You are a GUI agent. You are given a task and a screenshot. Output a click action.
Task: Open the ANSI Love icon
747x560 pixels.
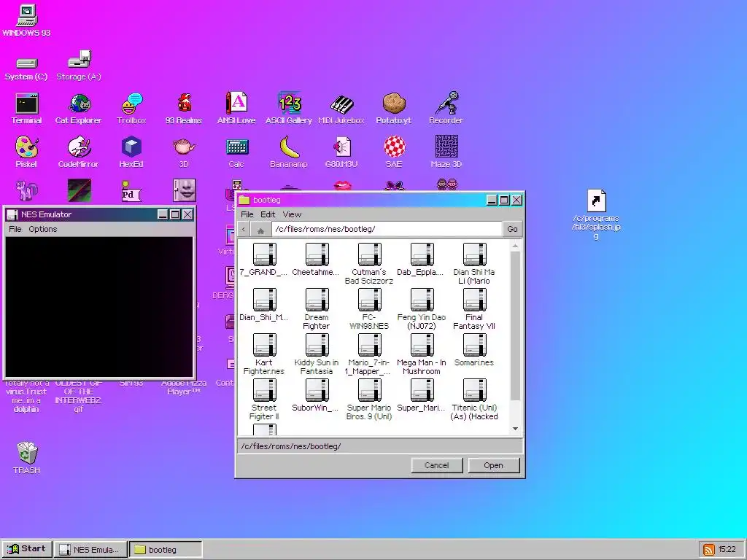[236, 109]
